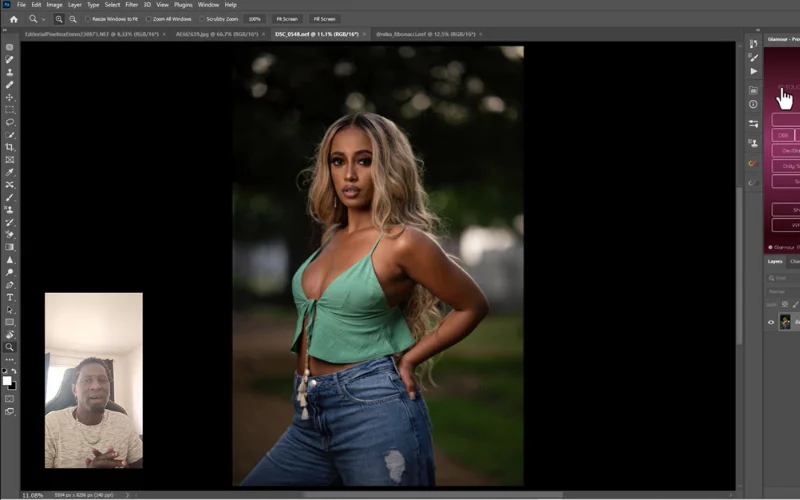Viewport: 800px width, 500px height.
Task: Click the Fill Screen button
Action: click(x=324, y=19)
